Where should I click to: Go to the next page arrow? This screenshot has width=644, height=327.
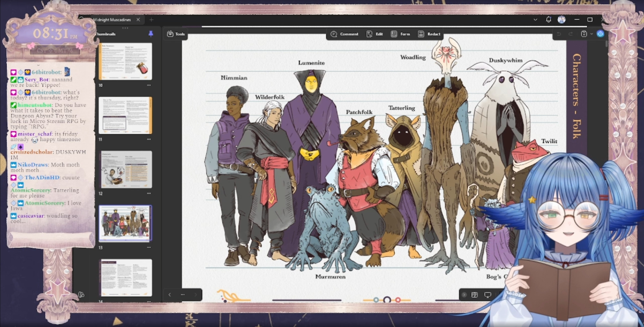196,294
